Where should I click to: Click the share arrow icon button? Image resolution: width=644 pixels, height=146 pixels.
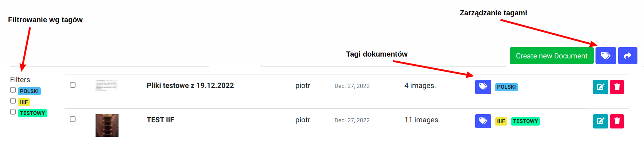click(x=628, y=56)
